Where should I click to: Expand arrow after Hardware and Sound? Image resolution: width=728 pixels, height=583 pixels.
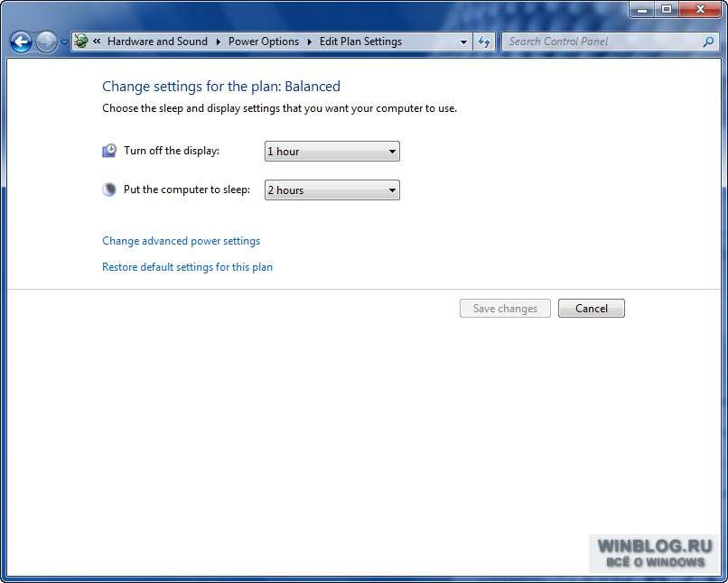218,42
